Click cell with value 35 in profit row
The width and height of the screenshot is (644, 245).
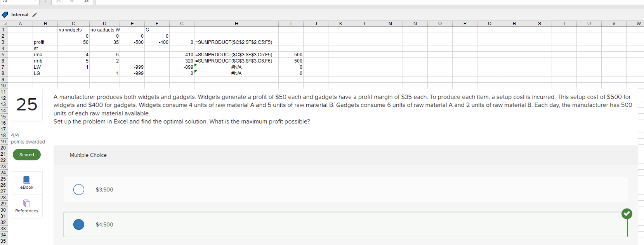point(104,42)
